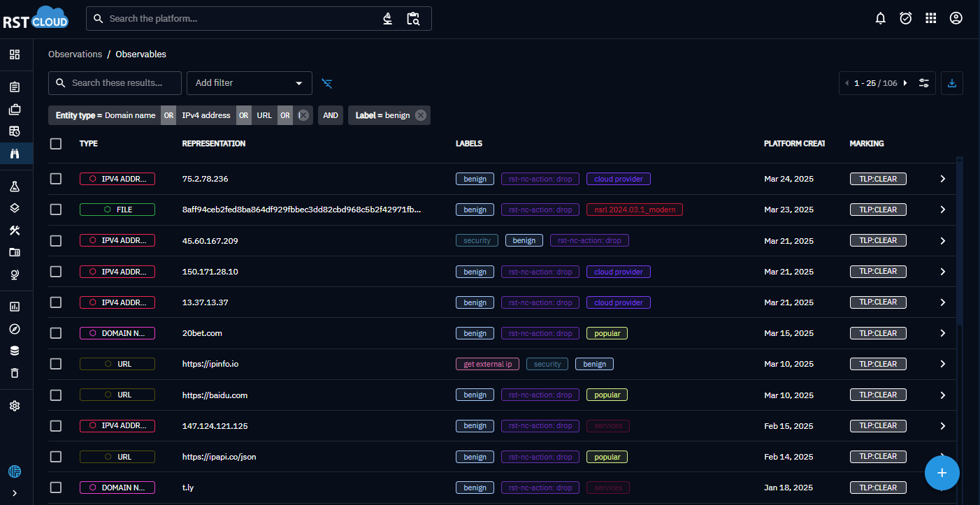
Task: Click the blue download export icon
Action: pos(951,83)
